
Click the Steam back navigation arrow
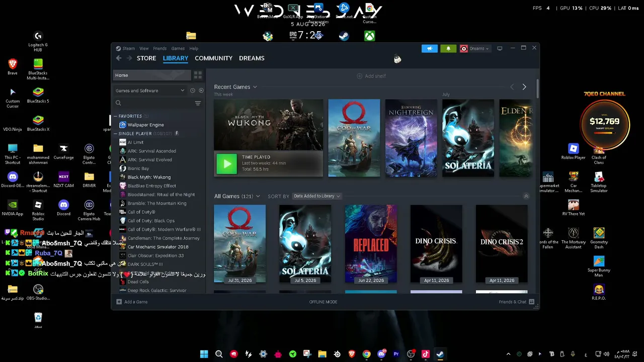(x=119, y=58)
